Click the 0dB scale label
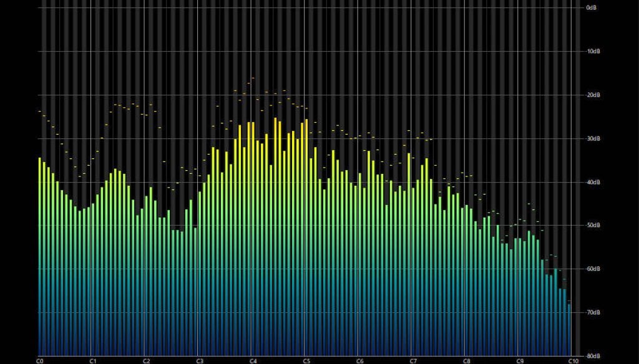Screen dimensions: 639x364 (x=593, y=9)
